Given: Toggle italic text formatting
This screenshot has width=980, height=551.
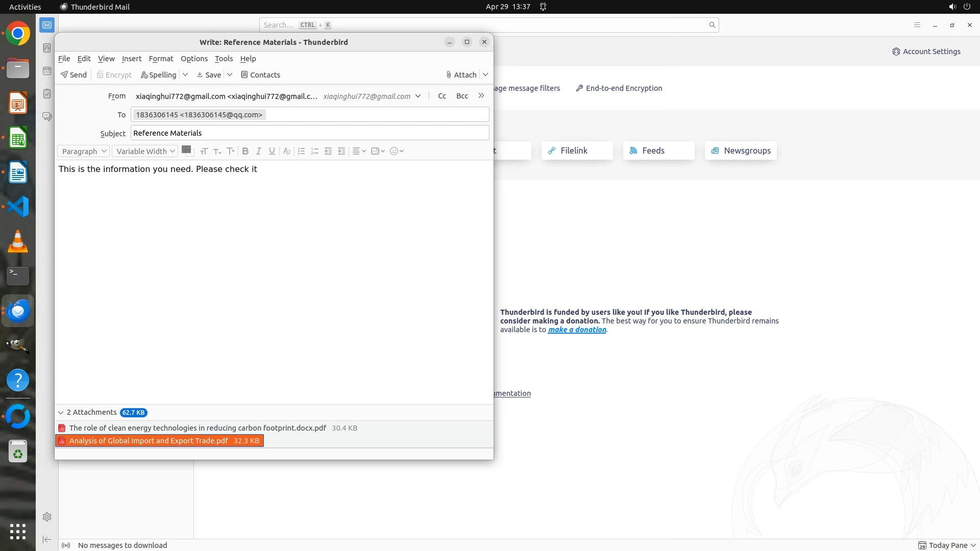Looking at the screenshot, I should (259, 151).
